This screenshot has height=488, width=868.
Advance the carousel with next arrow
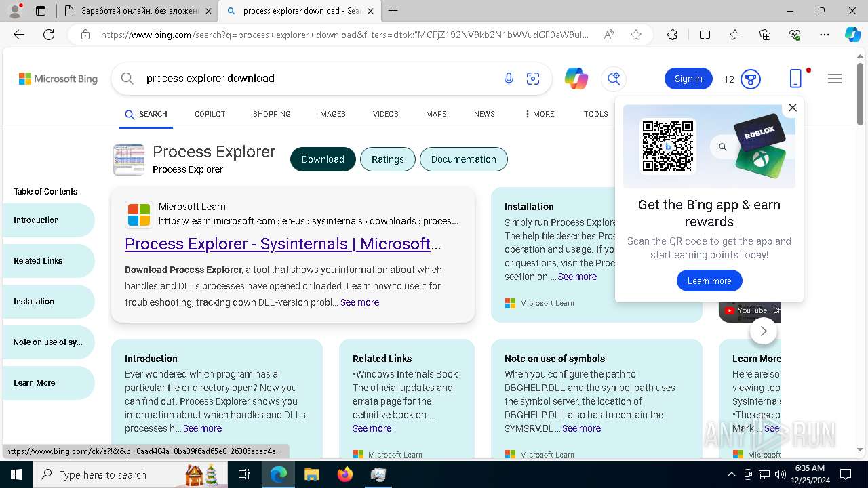(x=764, y=331)
